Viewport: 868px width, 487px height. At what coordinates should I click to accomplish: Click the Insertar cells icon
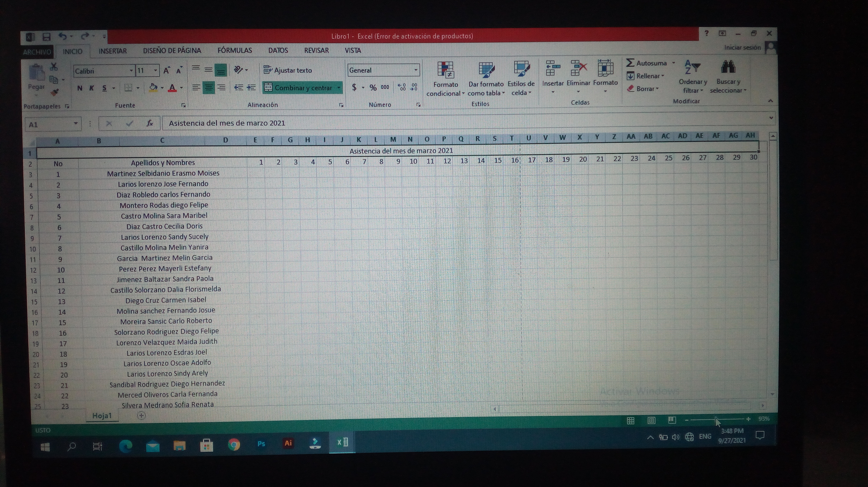tap(553, 68)
